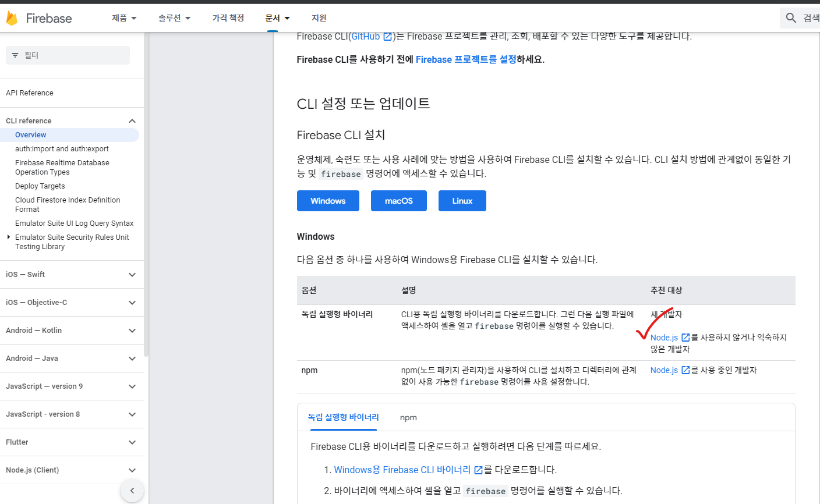Click Node.js link in npm row
Screen dimensions: 820x504
[x=665, y=370]
